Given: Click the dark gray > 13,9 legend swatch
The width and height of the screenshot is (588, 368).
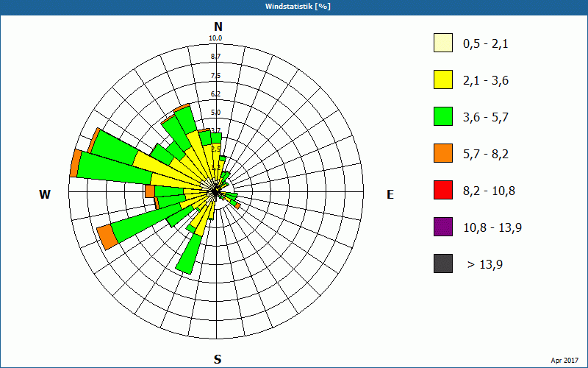Looking at the screenshot, I should 443,263.
